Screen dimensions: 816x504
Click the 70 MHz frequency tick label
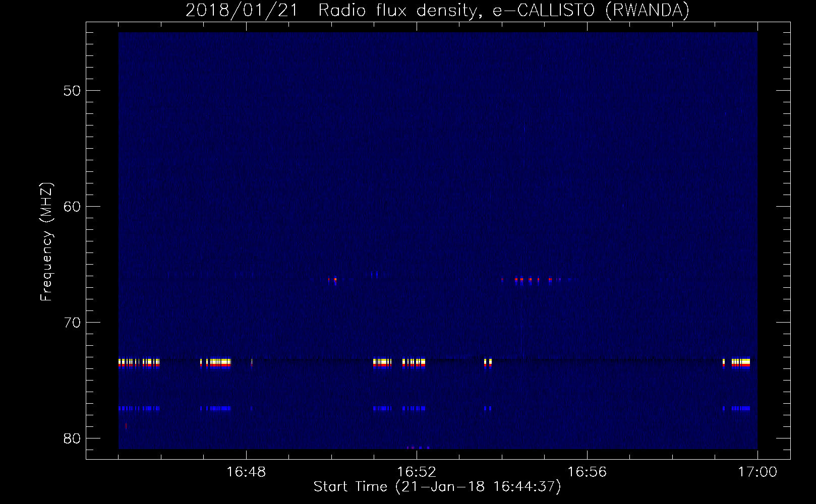click(73, 323)
